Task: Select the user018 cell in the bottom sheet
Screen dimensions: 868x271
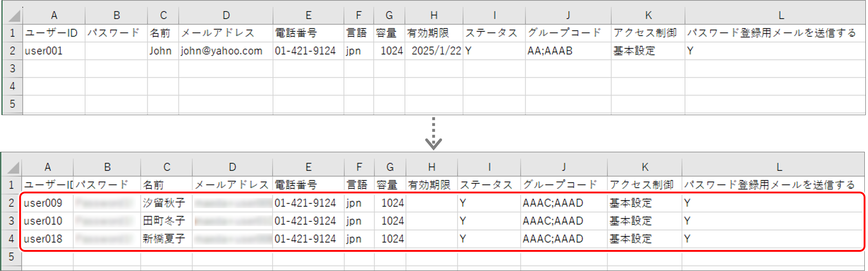Action: pos(47,239)
